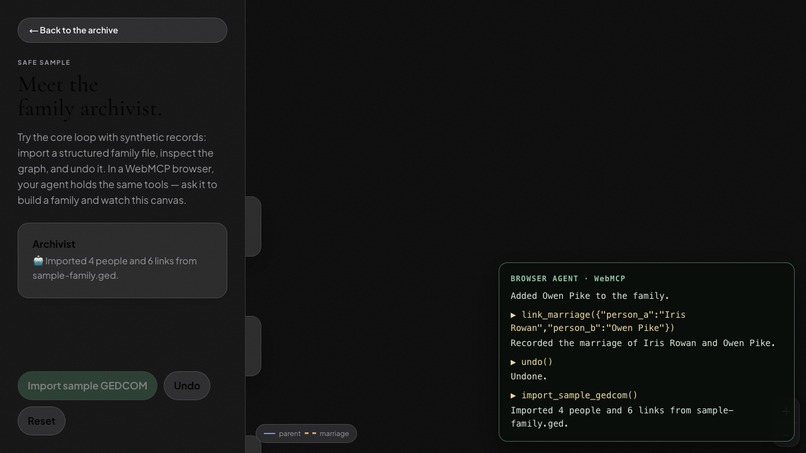Click the robot emoji in Archivist message

(38, 261)
